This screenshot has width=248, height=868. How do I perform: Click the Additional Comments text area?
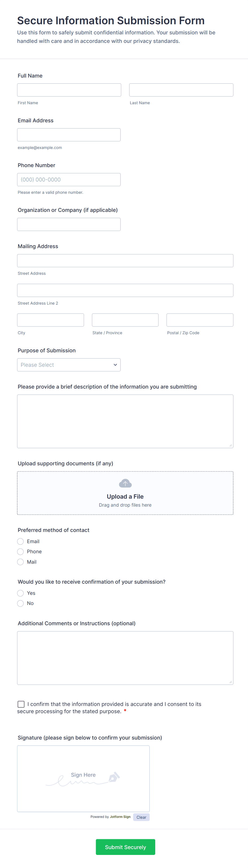pyautogui.click(x=125, y=658)
